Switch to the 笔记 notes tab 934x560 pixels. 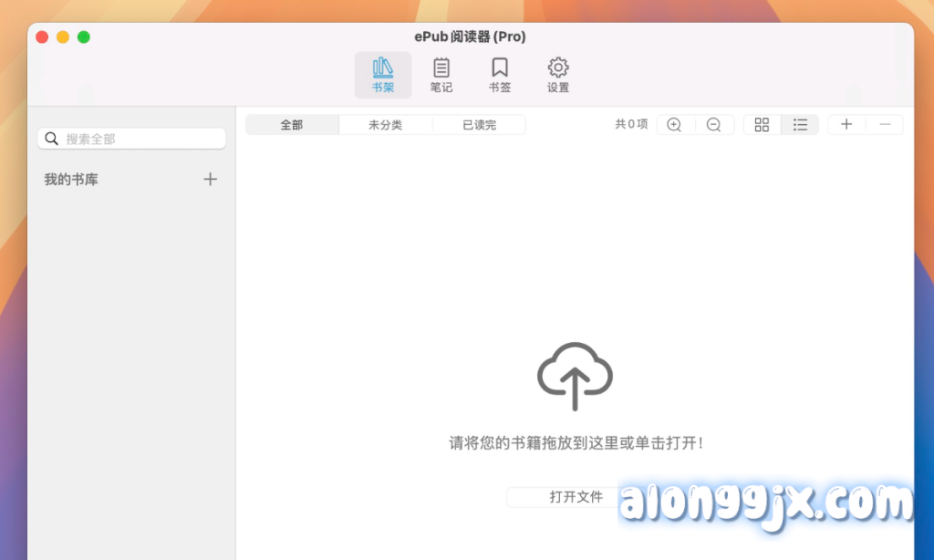(x=441, y=75)
